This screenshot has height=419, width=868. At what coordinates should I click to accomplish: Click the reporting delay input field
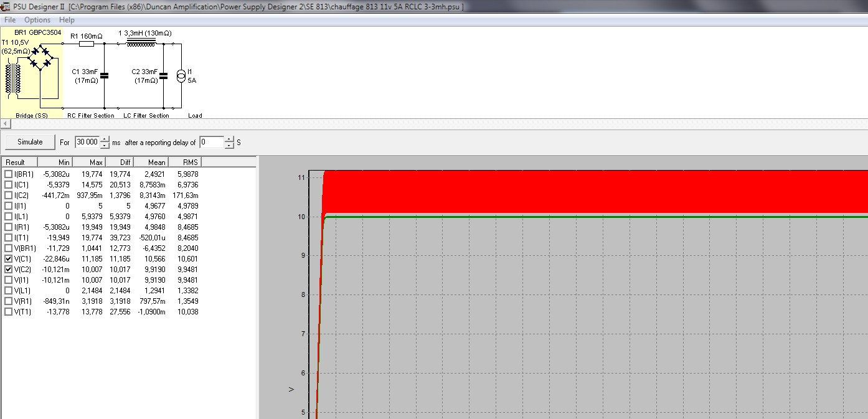tap(212, 142)
